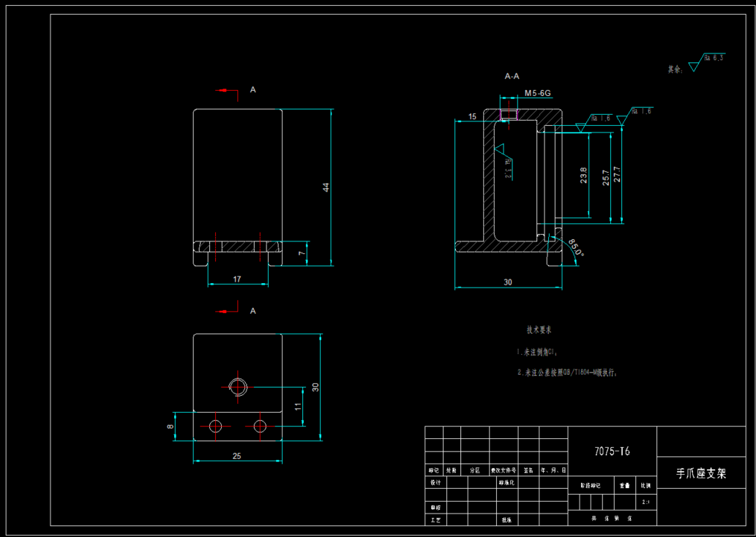756x537 pixels.
Task: Select the "共 张 第 张" sheet count text
Action: pyautogui.click(x=612, y=518)
